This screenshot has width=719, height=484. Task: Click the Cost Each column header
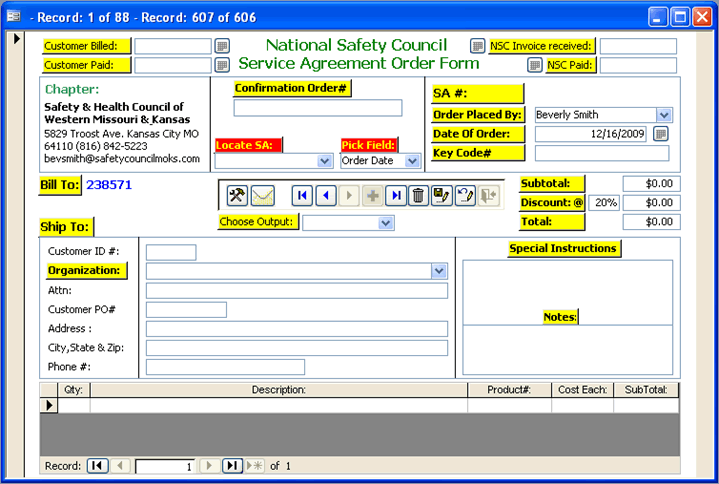click(x=582, y=390)
